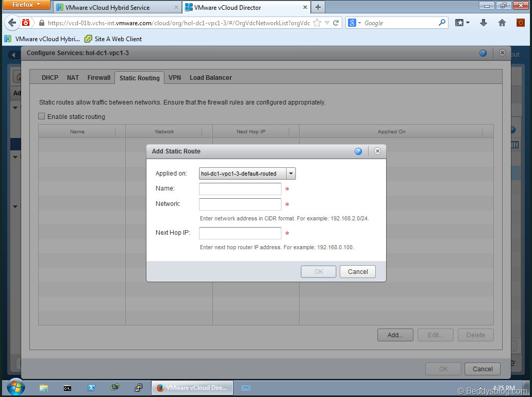Viewport: 532px width, 397px height.
Task: Open the Firefox bookmarks menu button
Action: pos(462,23)
